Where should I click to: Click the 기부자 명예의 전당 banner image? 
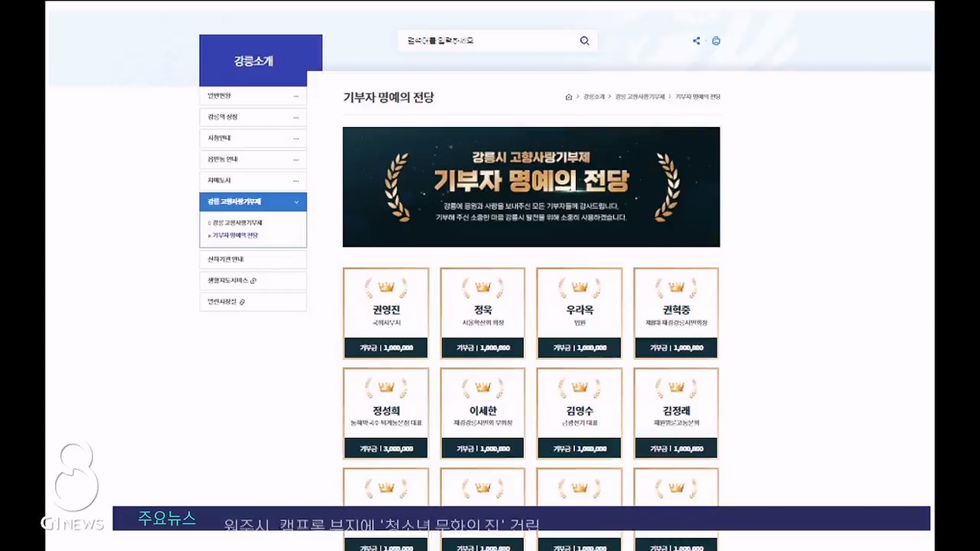(x=531, y=187)
